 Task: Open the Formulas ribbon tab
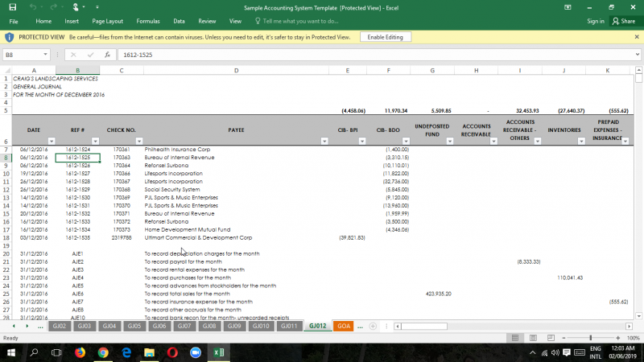click(x=148, y=21)
